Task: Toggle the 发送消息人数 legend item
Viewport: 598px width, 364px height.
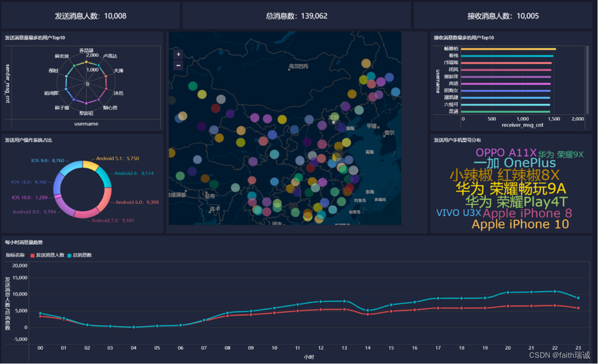Action: point(47,255)
